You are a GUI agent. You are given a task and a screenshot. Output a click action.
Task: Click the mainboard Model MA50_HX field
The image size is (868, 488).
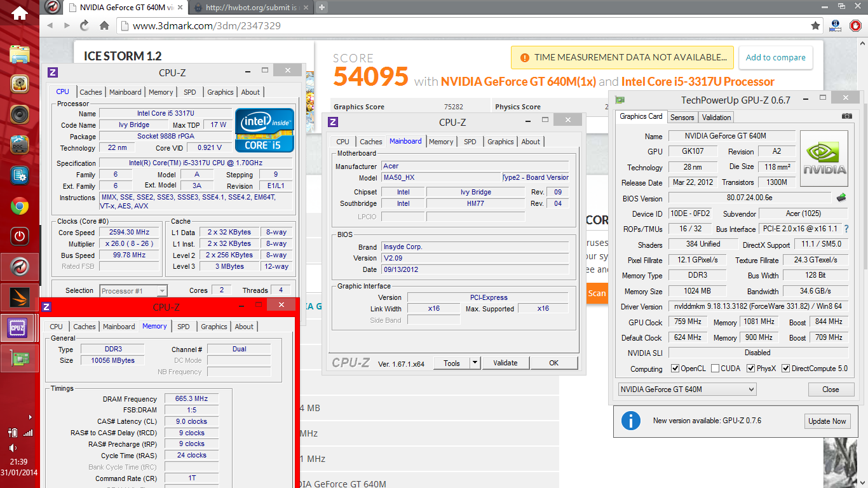pyautogui.click(x=441, y=177)
